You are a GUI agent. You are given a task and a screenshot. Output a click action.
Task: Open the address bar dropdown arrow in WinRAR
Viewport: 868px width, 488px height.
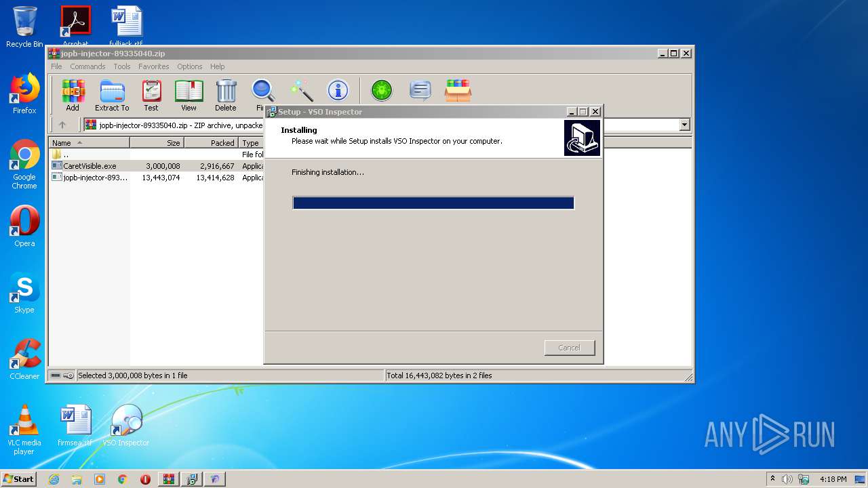click(x=684, y=125)
